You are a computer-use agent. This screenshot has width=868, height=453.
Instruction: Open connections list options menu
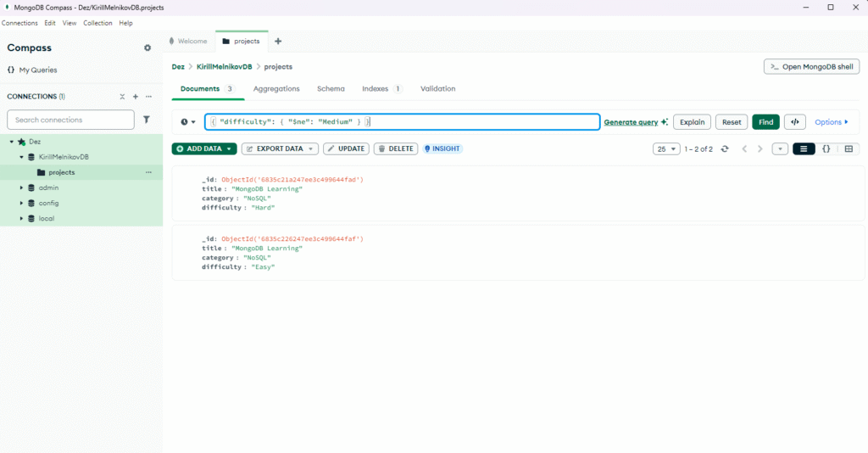pos(148,97)
